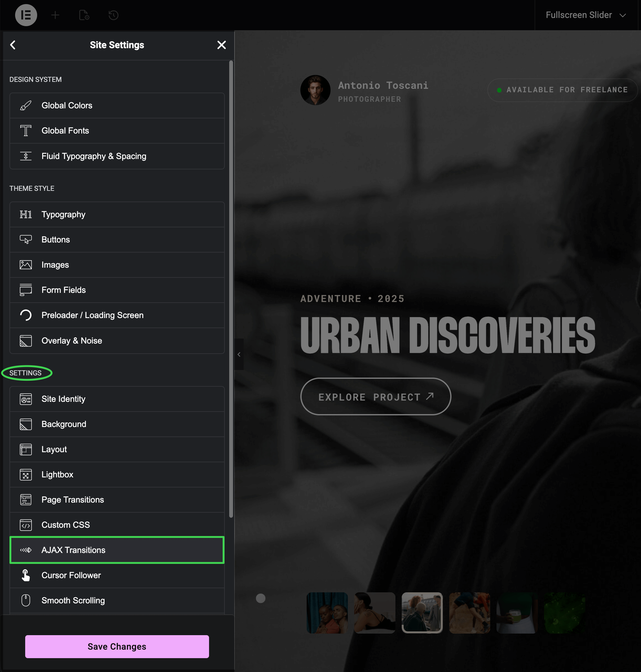Open the document settings icon
Viewport: 641px width, 672px height.
[84, 15]
